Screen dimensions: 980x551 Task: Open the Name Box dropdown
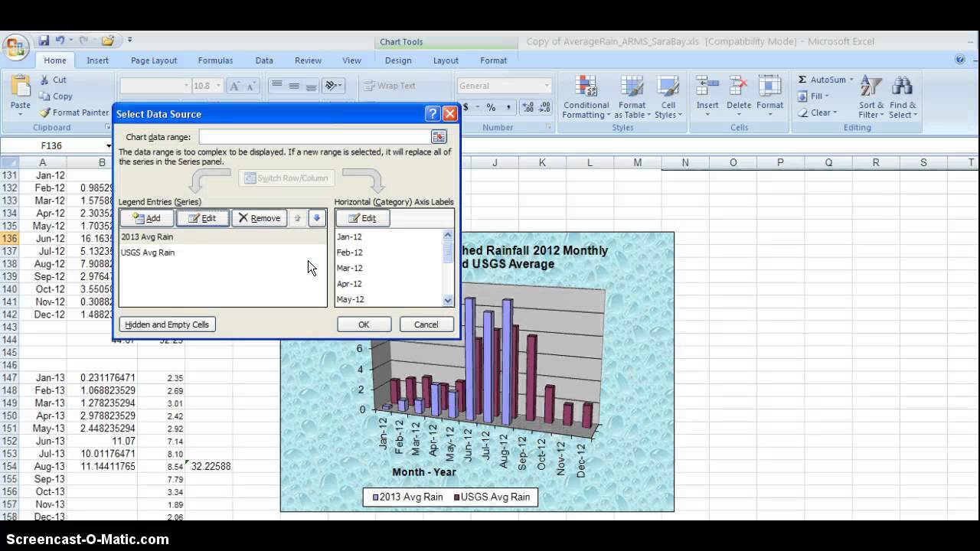(x=109, y=145)
